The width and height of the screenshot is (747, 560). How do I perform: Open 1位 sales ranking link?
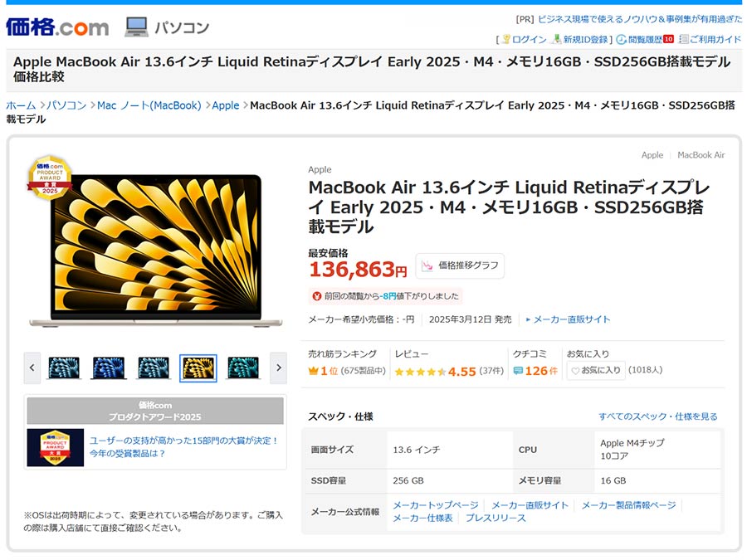[330, 371]
